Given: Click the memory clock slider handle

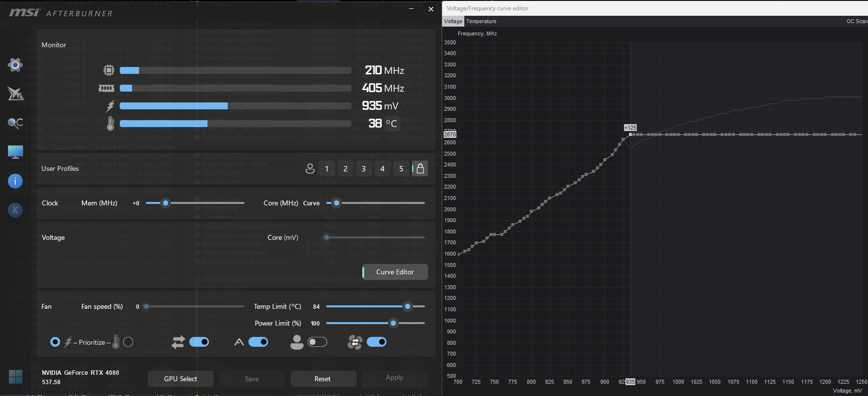Looking at the screenshot, I should pos(166,203).
